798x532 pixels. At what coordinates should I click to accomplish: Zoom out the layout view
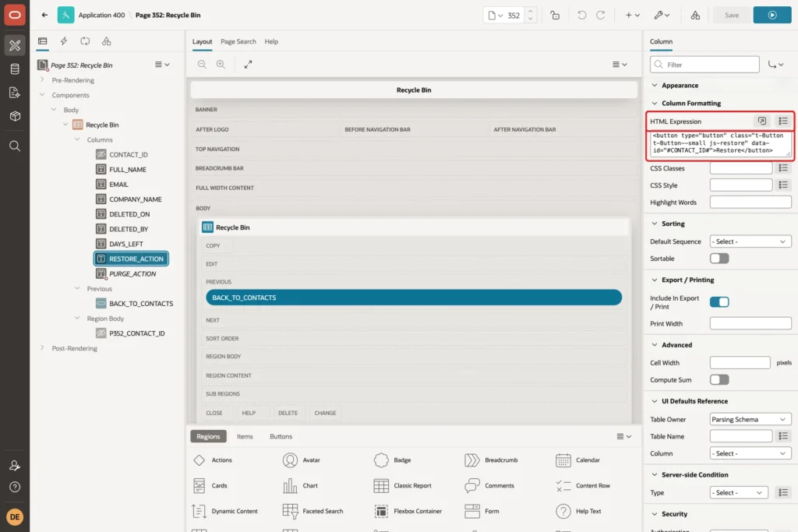click(202, 64)
